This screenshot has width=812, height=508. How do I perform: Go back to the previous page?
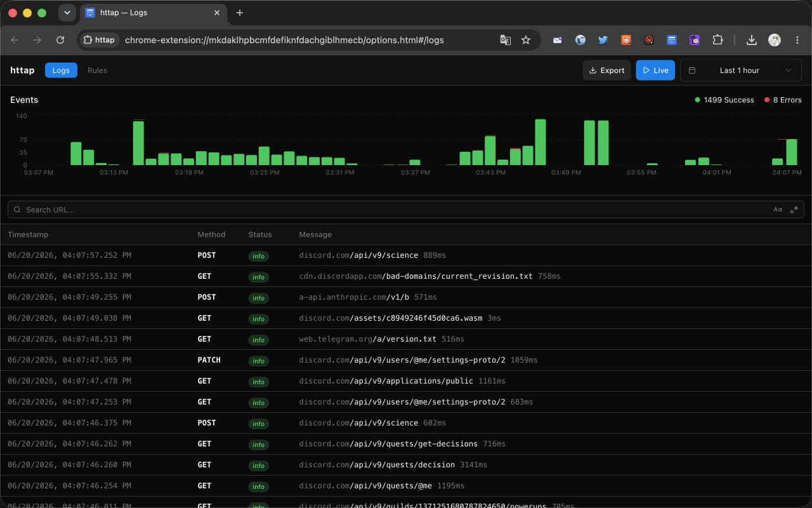pos(15,40)
